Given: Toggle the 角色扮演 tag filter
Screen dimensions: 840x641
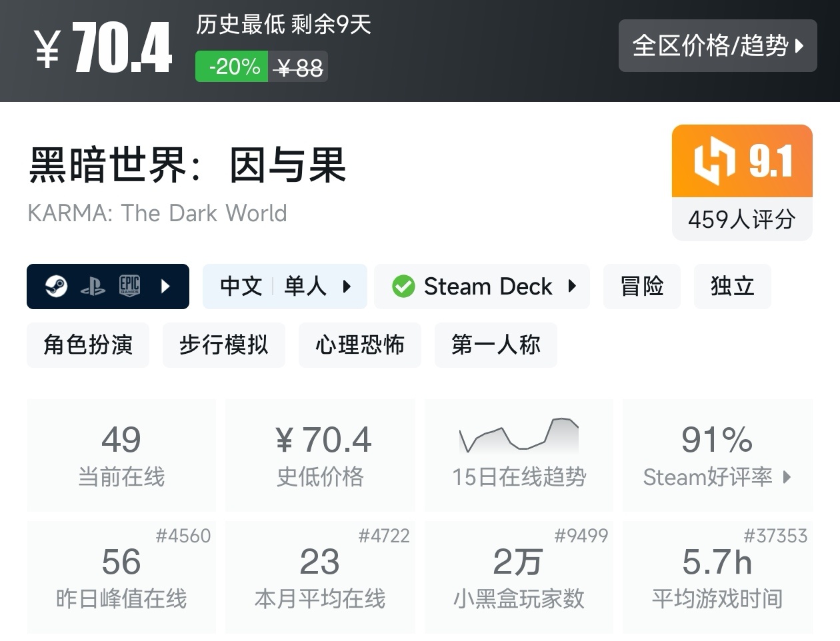Looking at the screenshot, I should (x=87, y=344).
